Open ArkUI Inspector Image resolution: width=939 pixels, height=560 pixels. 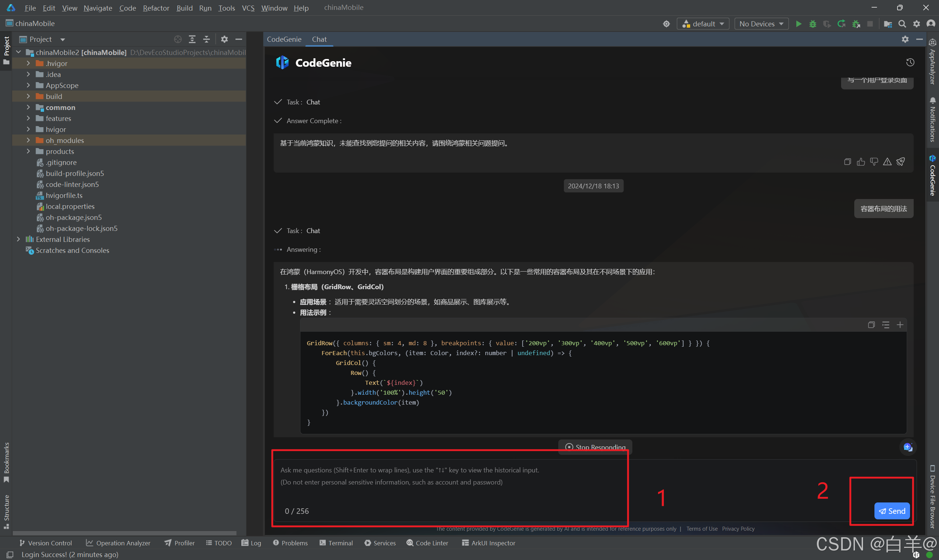point(488,543)
